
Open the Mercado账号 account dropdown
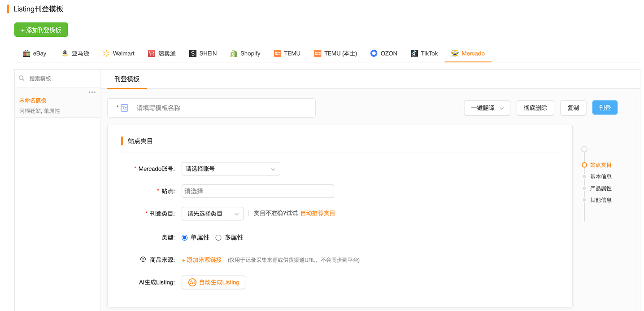pos(231,169)
